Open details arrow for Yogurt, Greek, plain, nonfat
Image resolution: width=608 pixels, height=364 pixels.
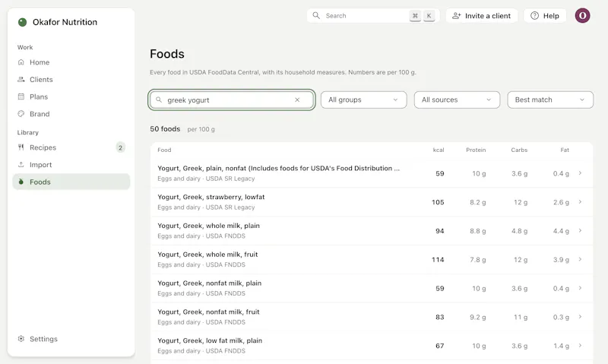(x=580, y=173)
